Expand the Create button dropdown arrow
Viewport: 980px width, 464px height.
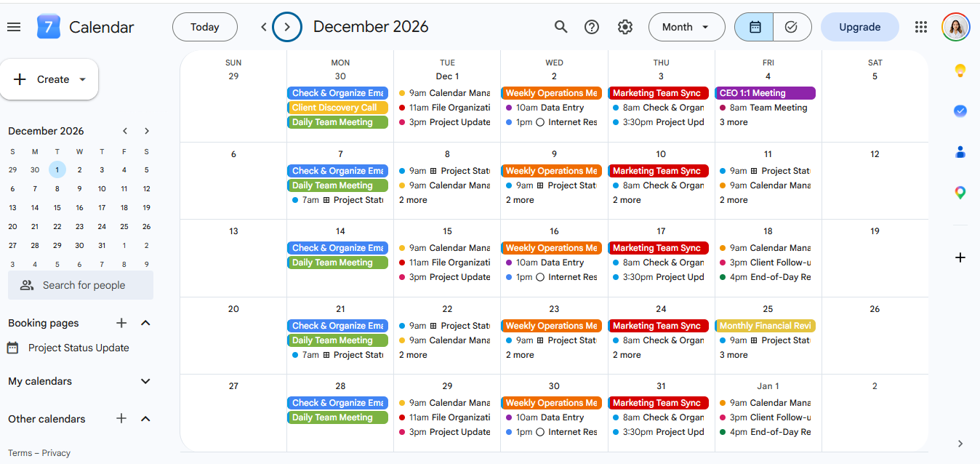pos(82,79)
